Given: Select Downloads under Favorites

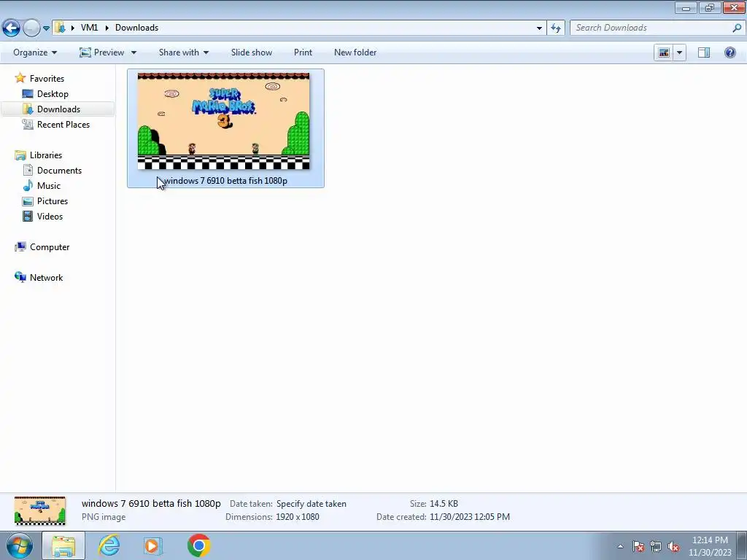Looking at the screenshot, I should coord(58,109).
